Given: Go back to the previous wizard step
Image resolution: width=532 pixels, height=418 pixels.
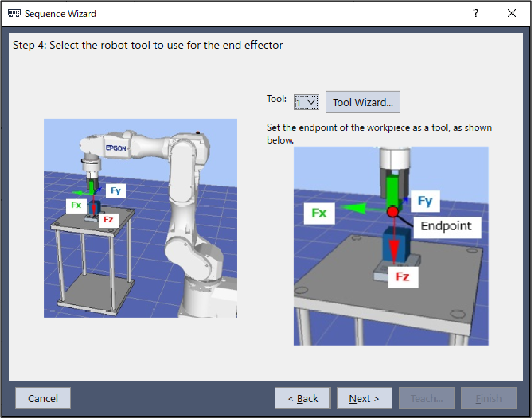Looking at the screenshot, I should (x=302, y=398).
